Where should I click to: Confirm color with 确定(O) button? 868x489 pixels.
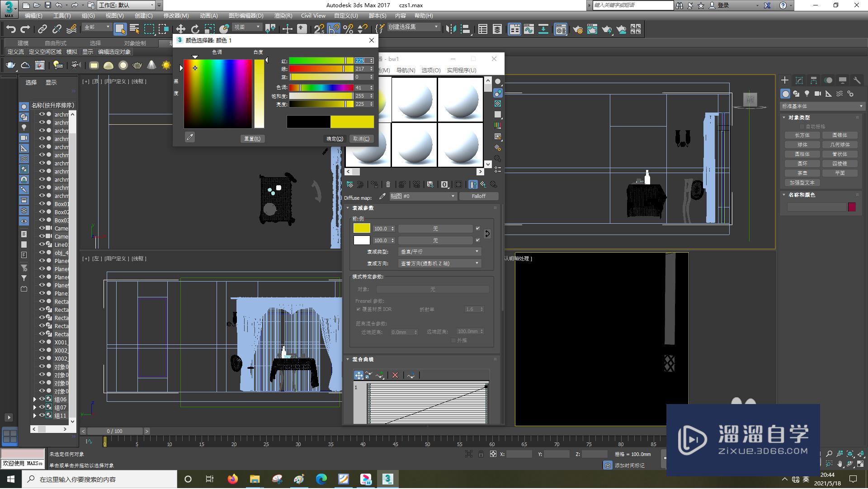coord(335,139)
